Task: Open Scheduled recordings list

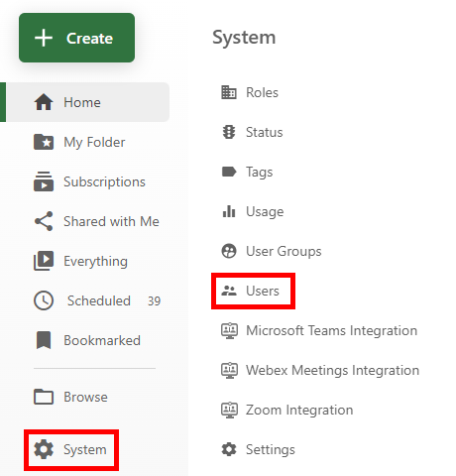Action: pyautogui.click(x=99, y=300)
